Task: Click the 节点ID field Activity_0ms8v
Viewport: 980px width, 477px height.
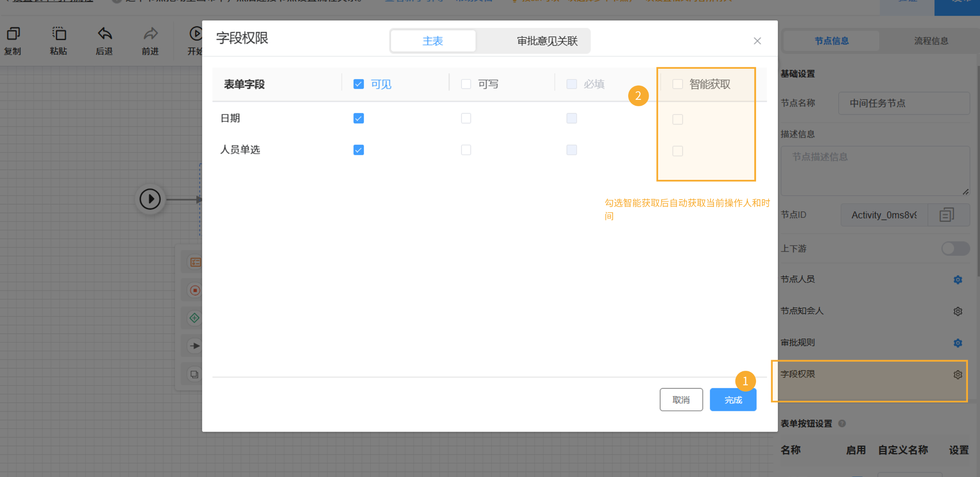Action: pyautogui.click(x=884, y=215)
